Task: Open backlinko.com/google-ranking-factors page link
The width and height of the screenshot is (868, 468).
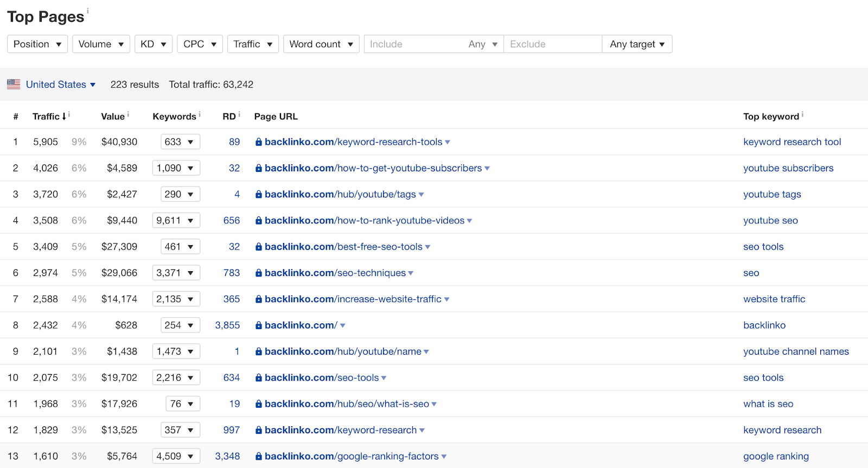Action: pyautogui.click(x=352, y=457)
